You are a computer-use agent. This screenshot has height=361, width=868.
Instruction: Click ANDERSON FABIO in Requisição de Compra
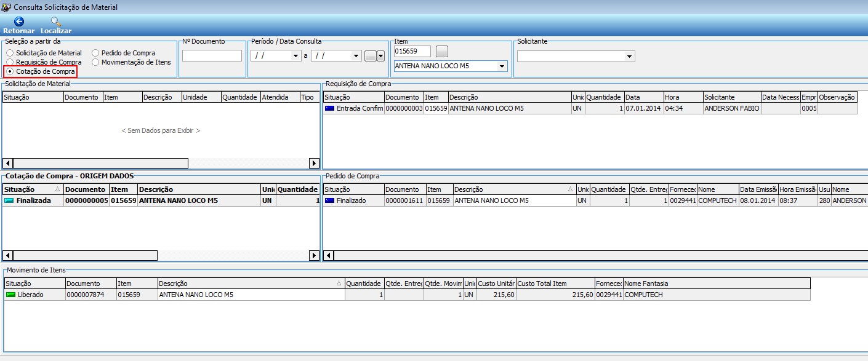click(732, 108)
